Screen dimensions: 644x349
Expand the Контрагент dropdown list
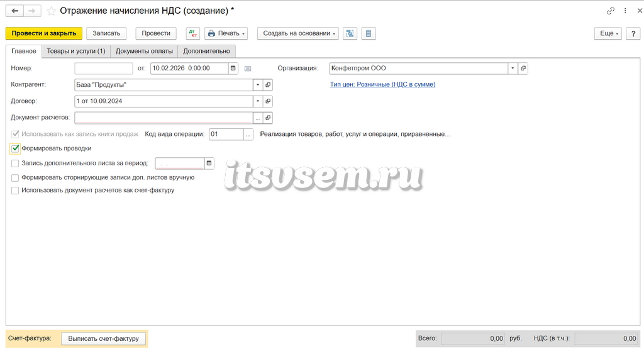[258, 85]
